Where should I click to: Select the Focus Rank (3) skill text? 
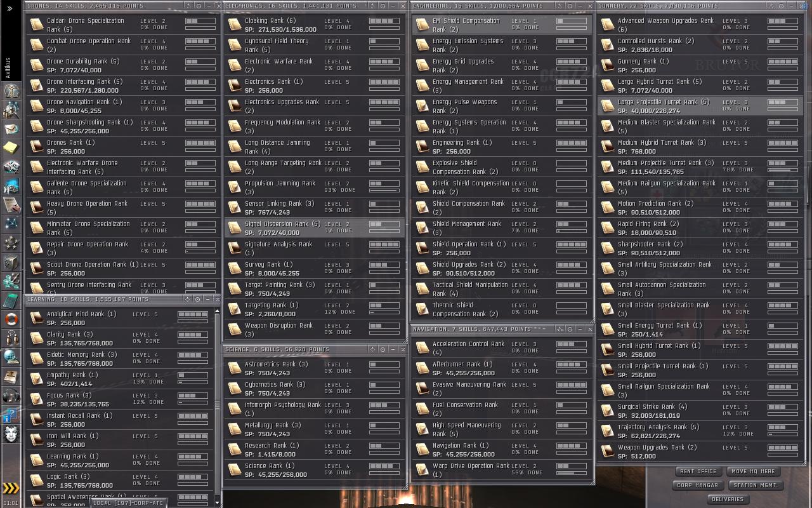pyautogui.click(x=69, y=395)
